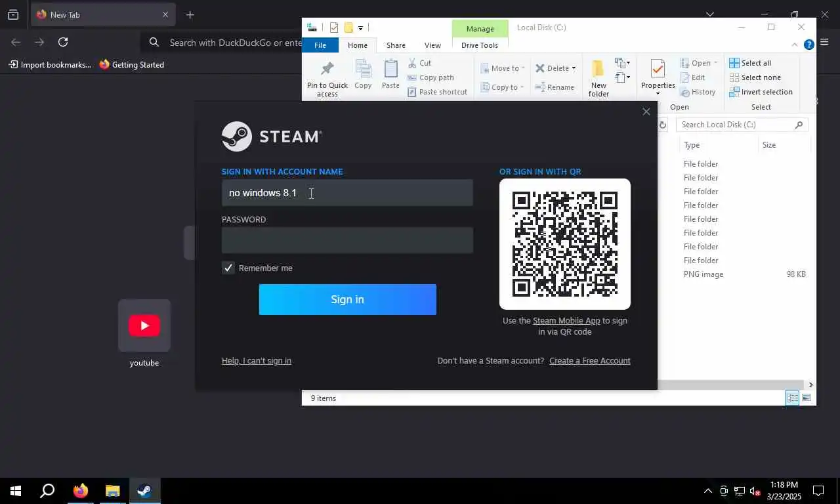
Task: Click the blue Sign in button
Action: (347, 299)
